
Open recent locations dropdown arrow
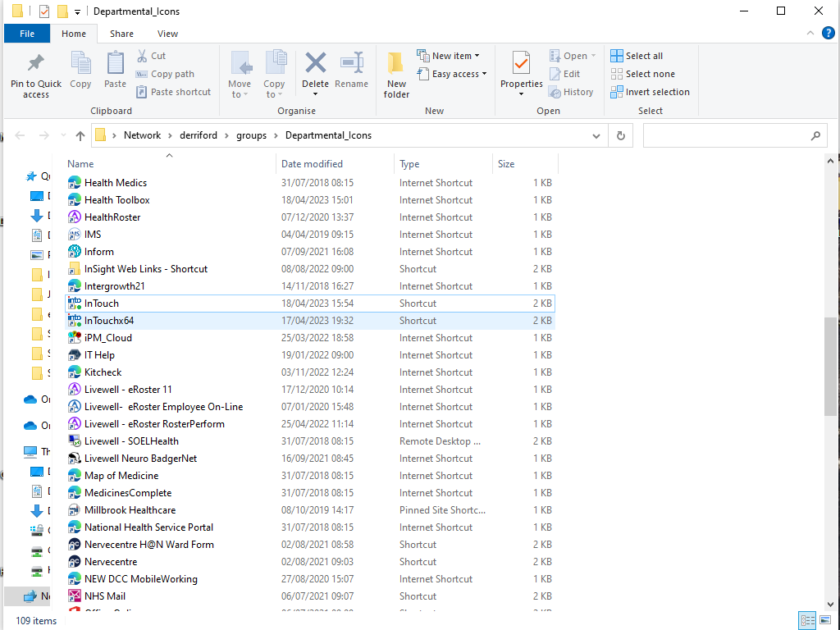[x=63, y=135]
